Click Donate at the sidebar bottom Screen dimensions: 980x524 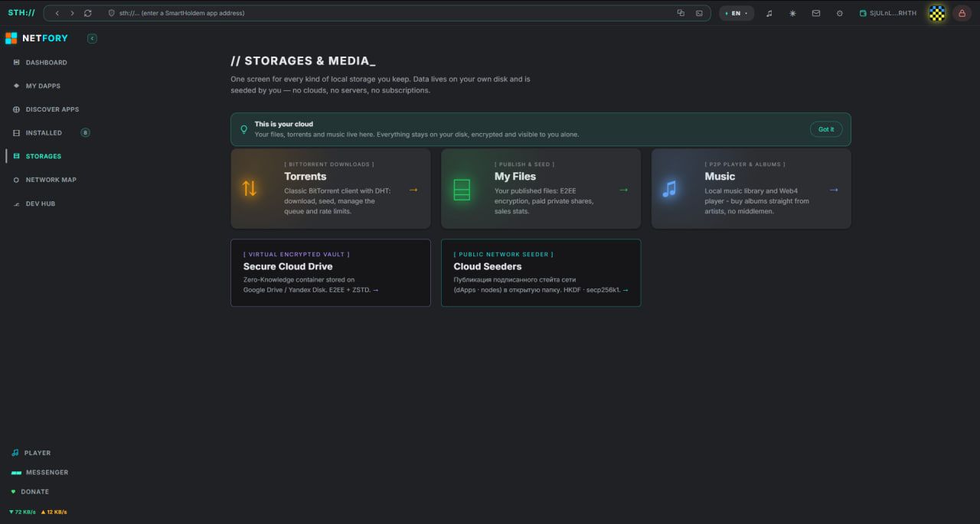30,492
